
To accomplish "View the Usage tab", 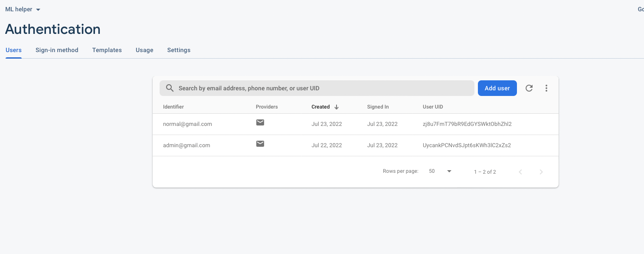I will click(144, 50).
